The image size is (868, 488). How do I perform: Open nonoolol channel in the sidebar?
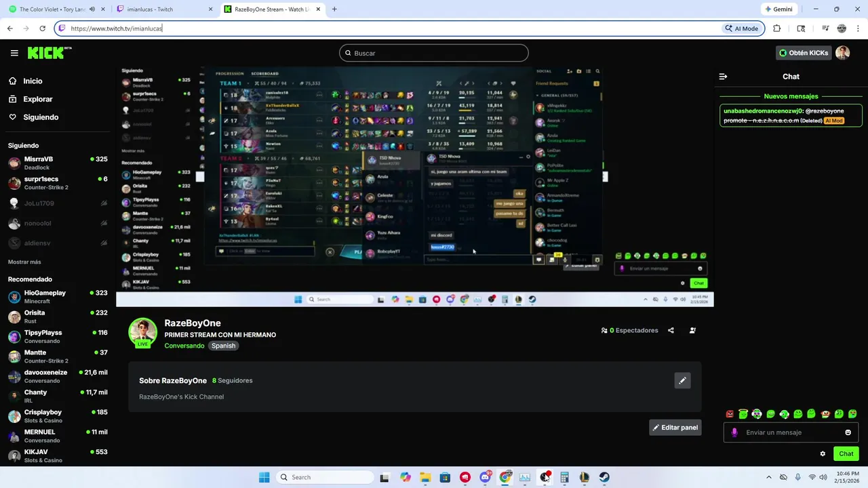(58, 223)
